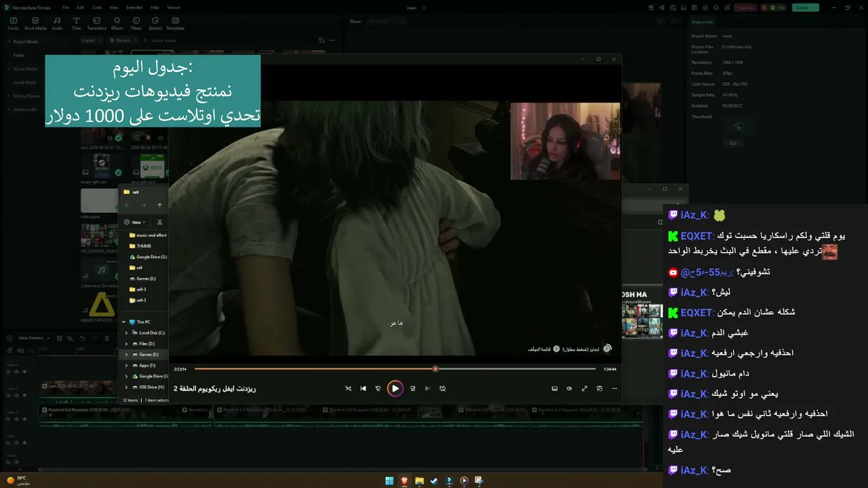Viewport: 868px width, 488px height.
Task: Open media player volume control
Action: [x=569, y=388]
